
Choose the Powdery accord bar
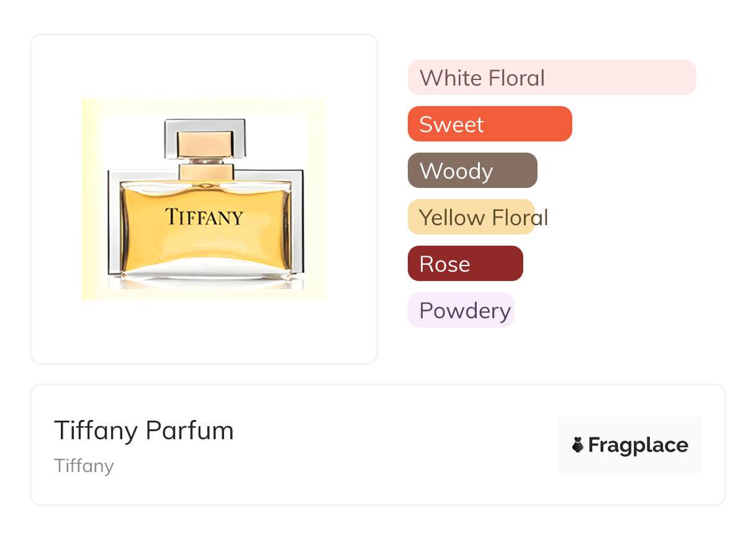[x=461, y=310]
